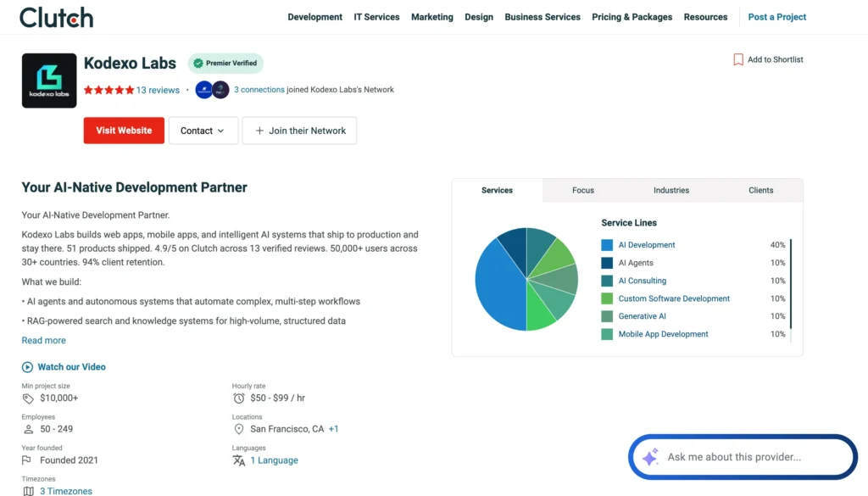Click the clock icon beside Hourly rate

[238, 398]
